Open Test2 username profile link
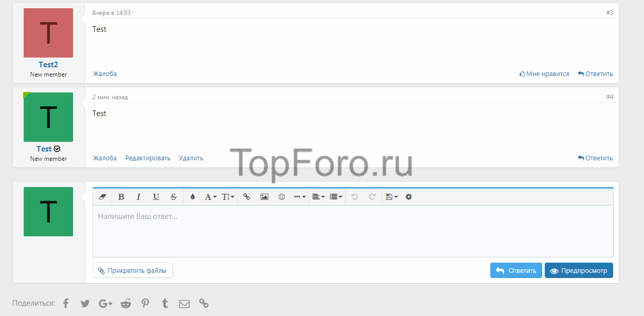This screenshot has width=644, height=316. [48, 65]
